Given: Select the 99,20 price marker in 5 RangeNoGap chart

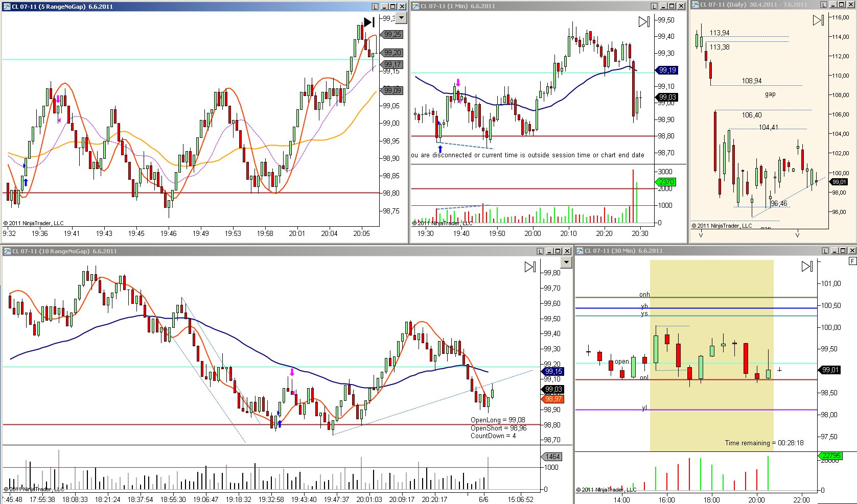Looking at the screenshot, I should (392, 53).
